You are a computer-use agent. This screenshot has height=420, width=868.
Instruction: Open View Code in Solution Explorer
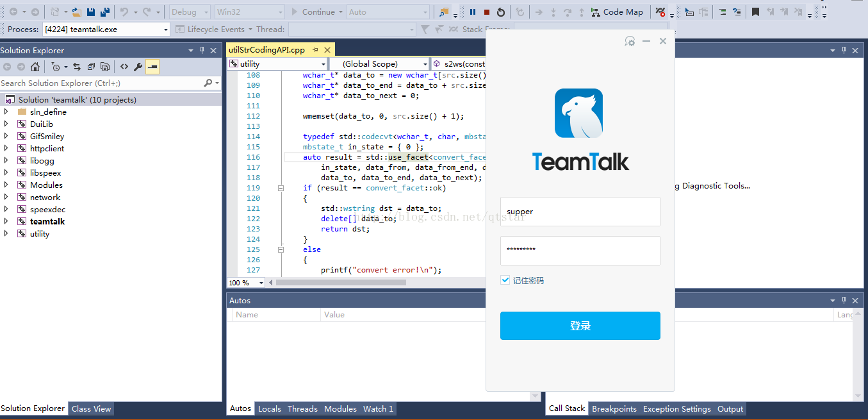coord(124,67)
